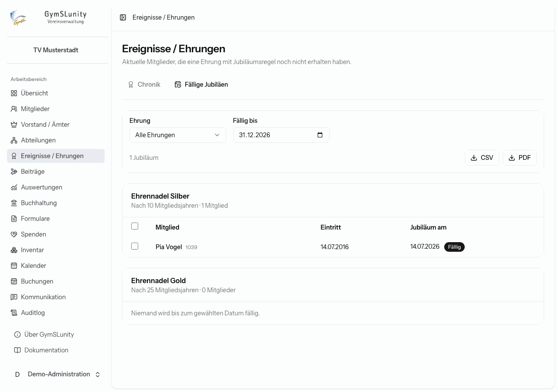Screen dimensions: 558x392
Task: Collapse sidebar using the panel toggle icon
Action: point(123,17)
